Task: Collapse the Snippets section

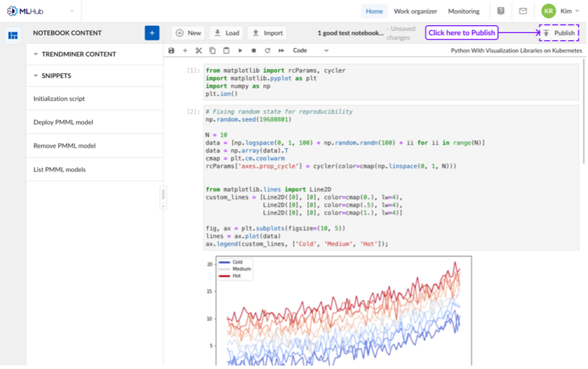Action: [37, 76]
